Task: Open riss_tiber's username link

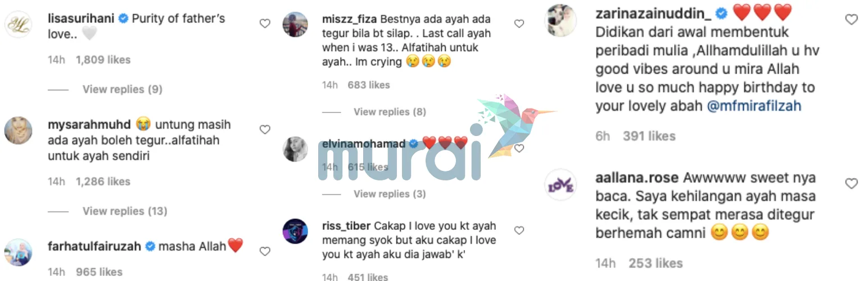Action: click(x=346, y=226)
